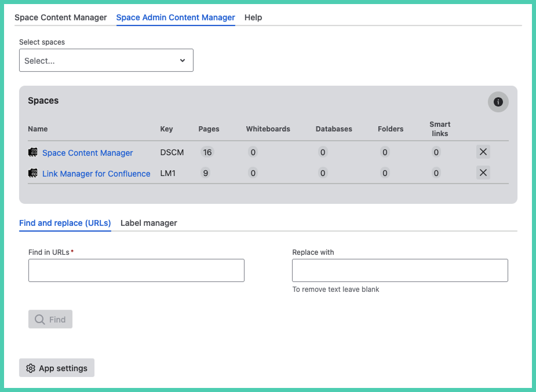
Task: Click the Link Manager for Confluence space icon
Action: pyautogui.click(x=33, y=173)
